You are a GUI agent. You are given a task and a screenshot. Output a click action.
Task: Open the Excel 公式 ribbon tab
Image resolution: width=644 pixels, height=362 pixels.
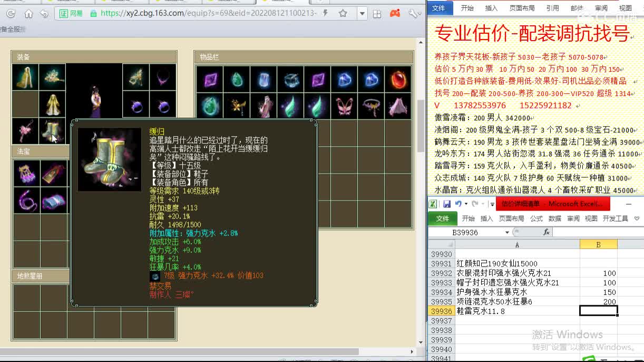click(x=536, y=218)
